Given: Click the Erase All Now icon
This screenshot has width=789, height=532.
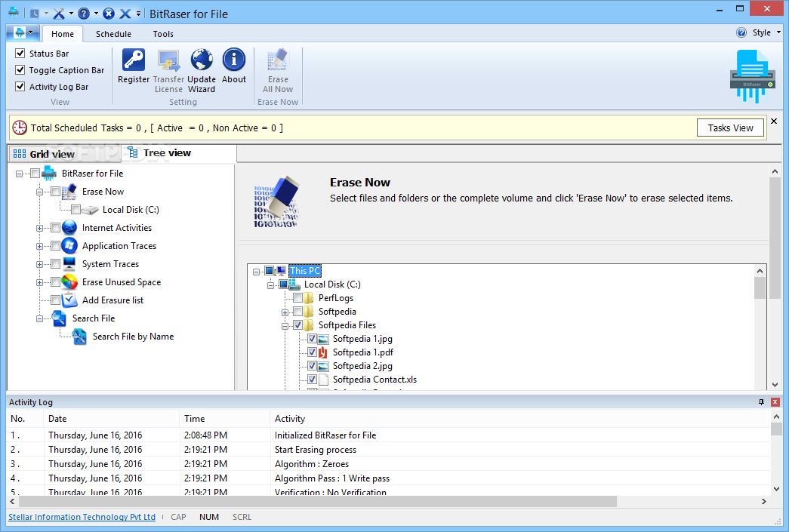Looking at the screenshot, I should point(278,60).
